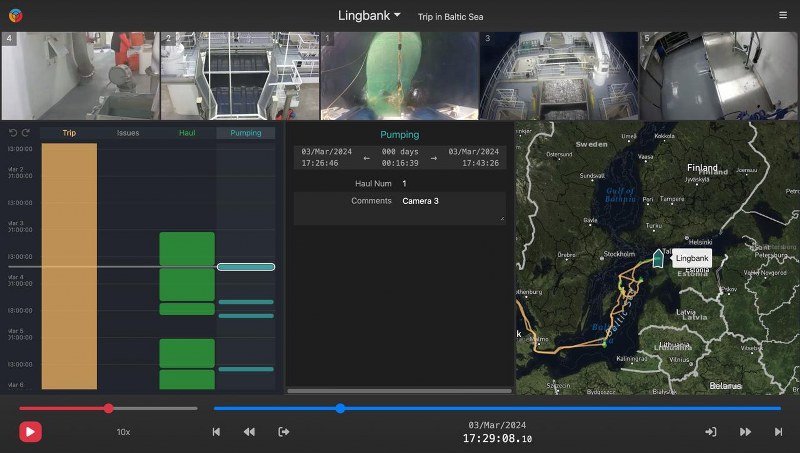Click the jump-to-event-start icon

click(284, 432)
